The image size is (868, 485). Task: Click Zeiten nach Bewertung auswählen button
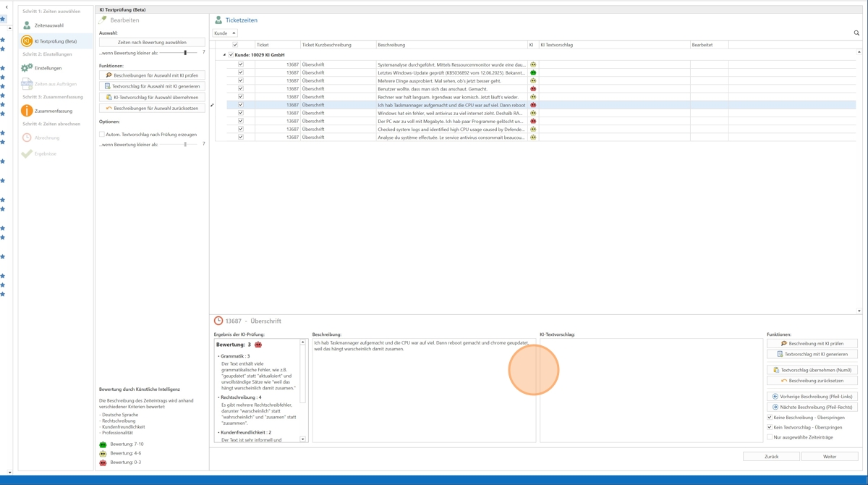click(x=152, y=43)
